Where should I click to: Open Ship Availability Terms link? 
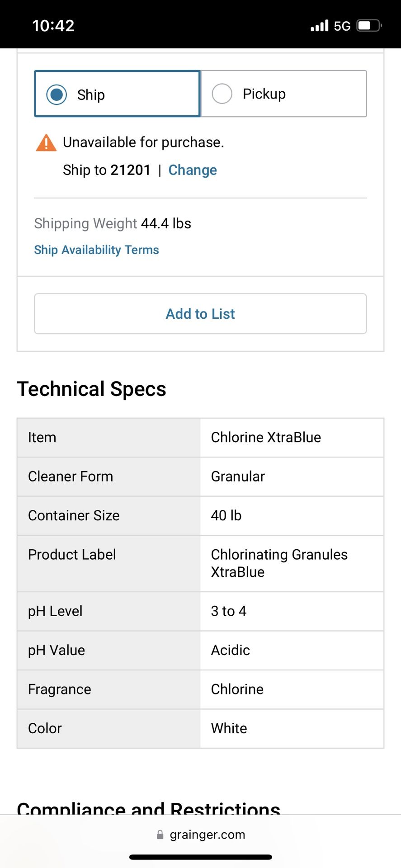[x=96, y=250]
